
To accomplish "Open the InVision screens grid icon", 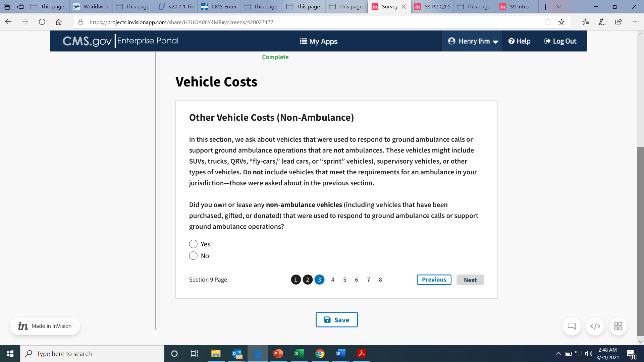I will pyautogui.click(x=618, y=326).
